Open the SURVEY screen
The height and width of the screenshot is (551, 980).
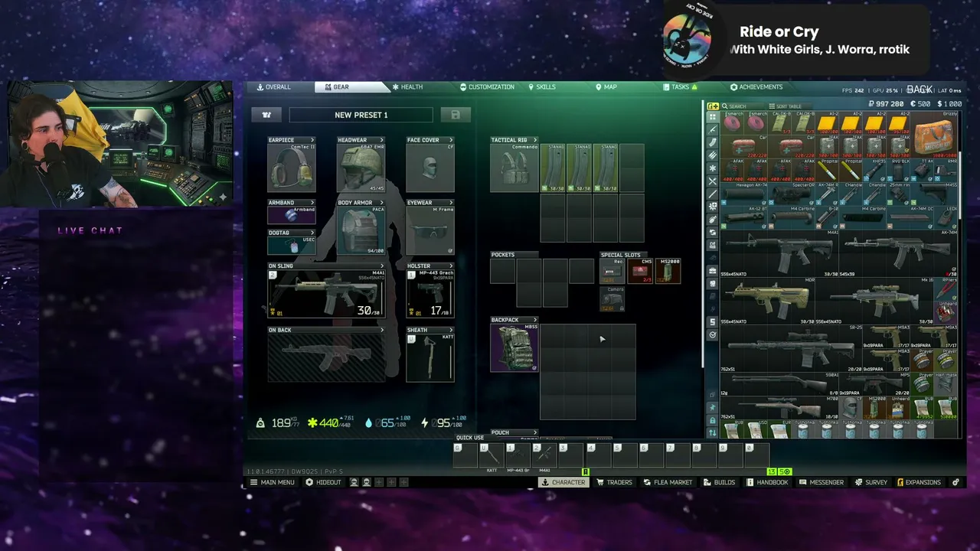pos(871,482)
